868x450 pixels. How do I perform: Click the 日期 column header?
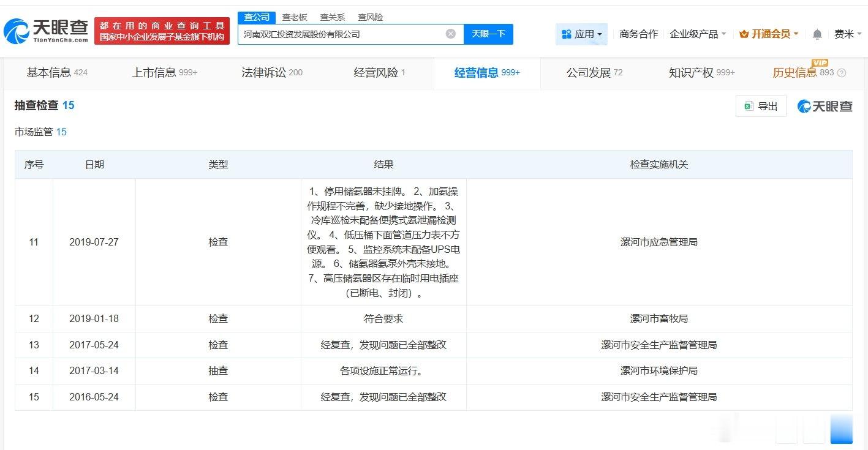point(94,165)
